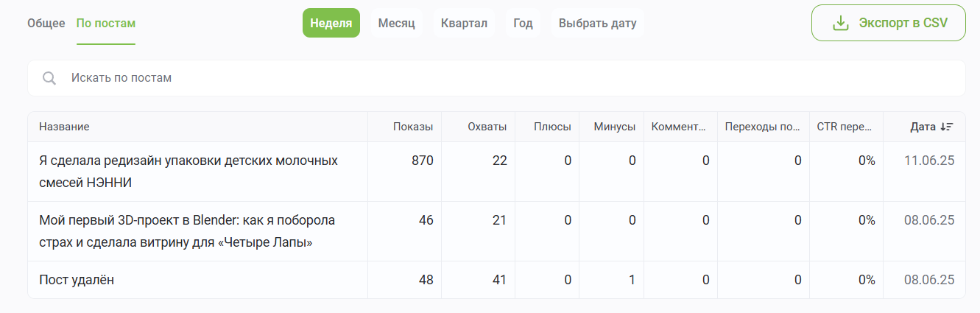This screenshot has width=980, height=313.
Task: Select the Неделя period filter
Action: tap(331, 23)
